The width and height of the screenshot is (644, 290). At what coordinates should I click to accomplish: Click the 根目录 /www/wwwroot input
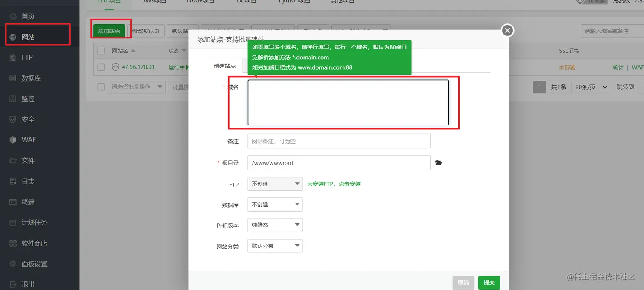pos(339,163)
